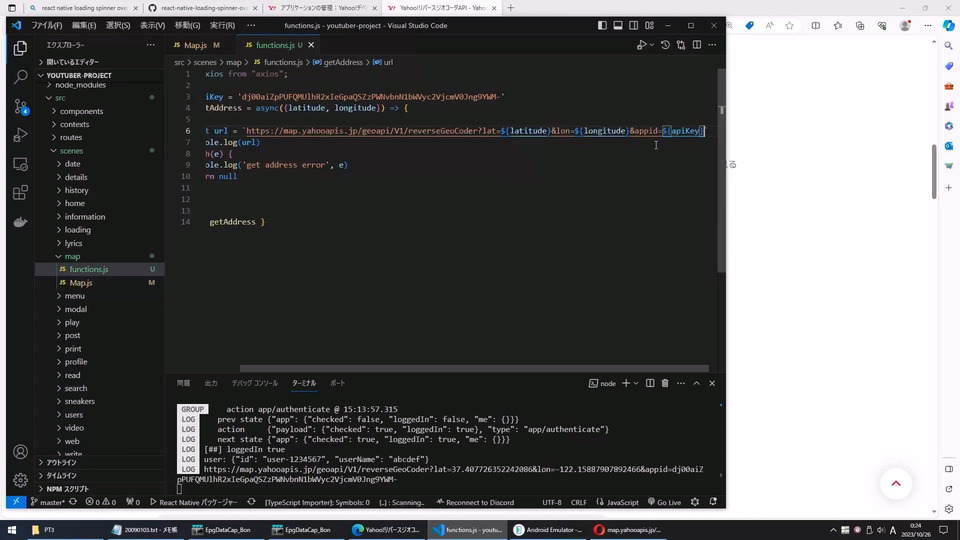The image size is (960, 540).
Task: Click the split editor icon in editor toolbar
Action: point(697,45)
